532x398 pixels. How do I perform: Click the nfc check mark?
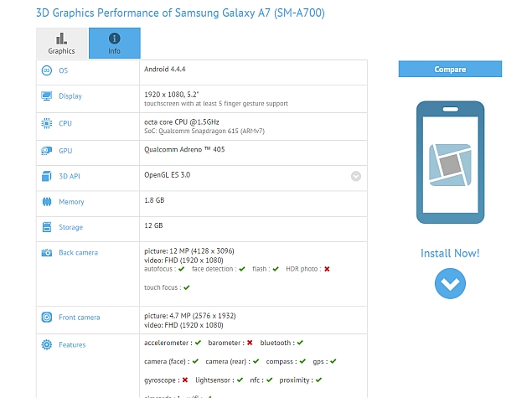(270, 380)
